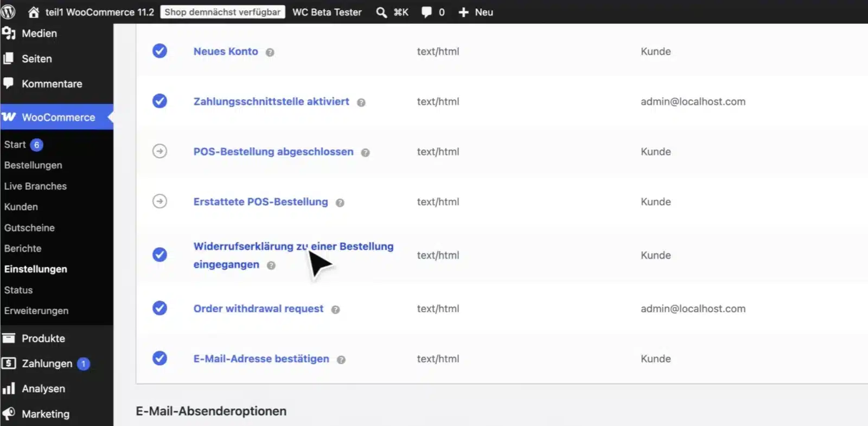This screenshot has height=426, width=868.
Task: Click the plus icon next to Neu
Action: [463, 12]
